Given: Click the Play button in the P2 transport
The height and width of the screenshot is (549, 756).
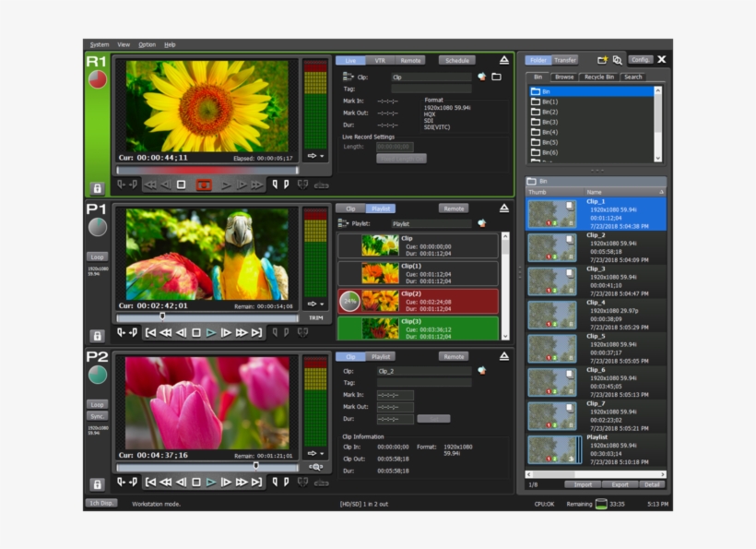Looking at the screenshot, I should [211, 482].
